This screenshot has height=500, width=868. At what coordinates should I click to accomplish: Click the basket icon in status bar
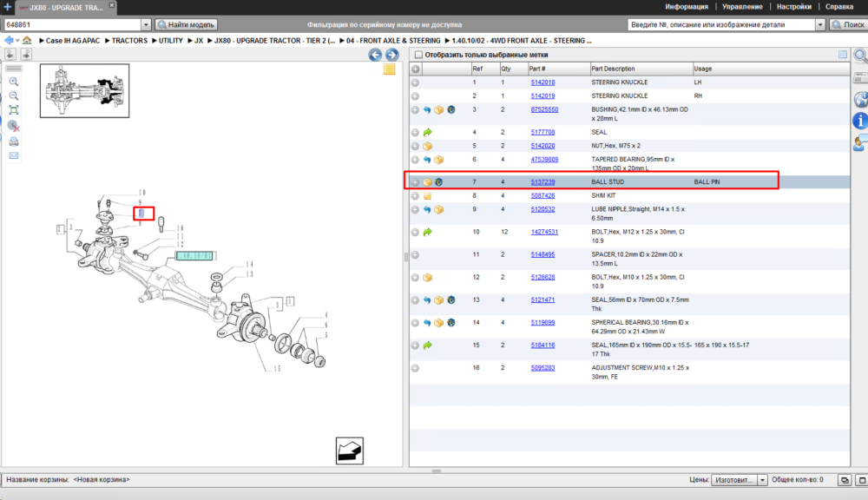click(x=845, y=480)
